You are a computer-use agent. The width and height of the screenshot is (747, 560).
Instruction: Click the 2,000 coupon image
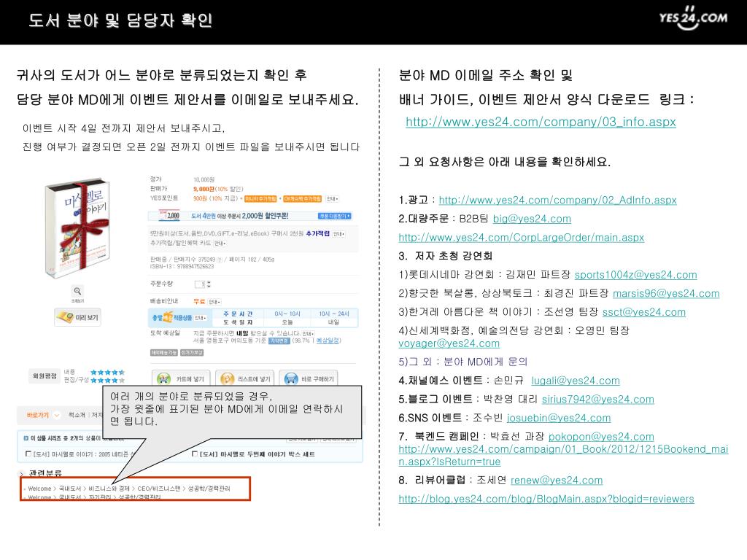tap(171, 216)
